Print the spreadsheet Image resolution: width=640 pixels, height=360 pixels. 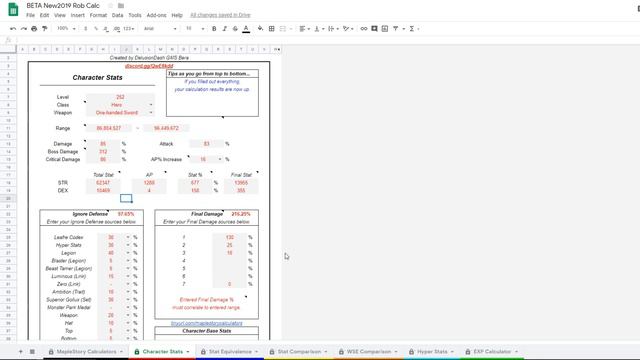tap(34, 29)
